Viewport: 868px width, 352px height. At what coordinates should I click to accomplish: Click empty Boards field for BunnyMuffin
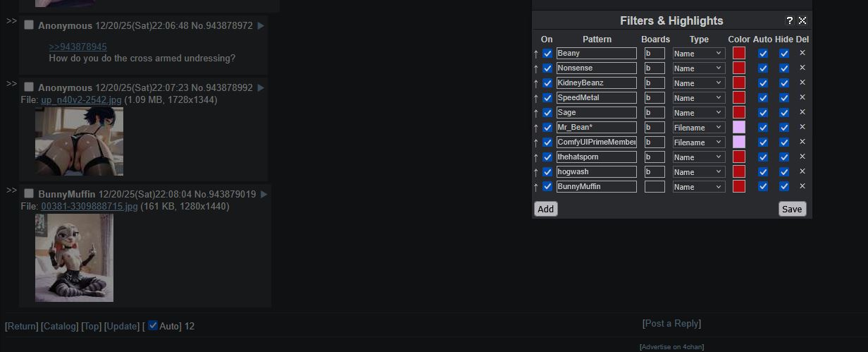(655, 187)
